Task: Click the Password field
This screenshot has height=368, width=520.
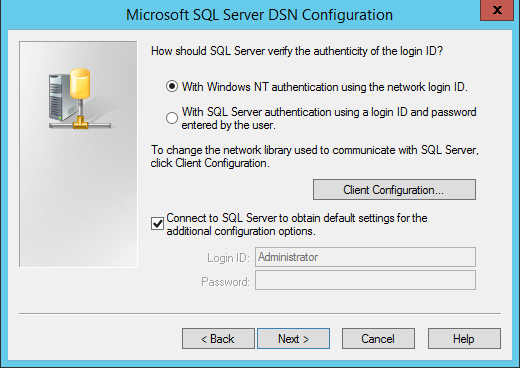Action: click(x=365, y=280)
